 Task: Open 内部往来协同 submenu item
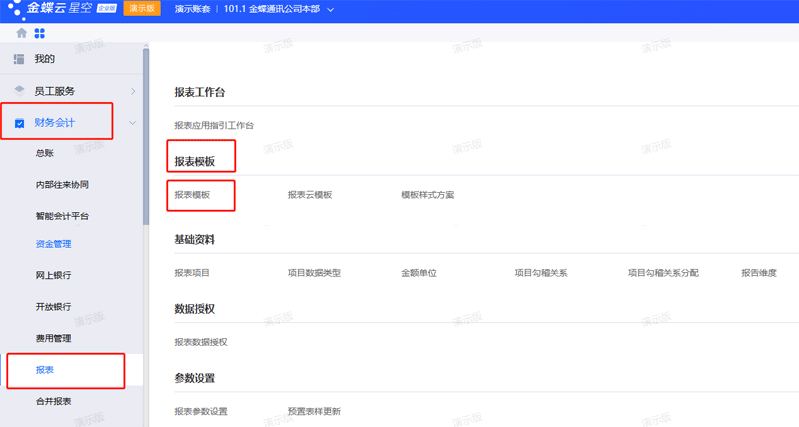(62, 184)
